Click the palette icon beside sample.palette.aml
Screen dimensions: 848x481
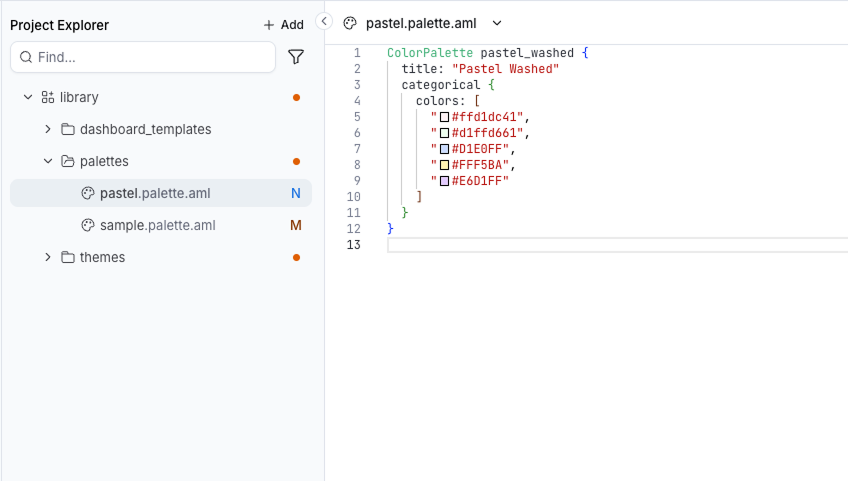click(x=88, y=225)
